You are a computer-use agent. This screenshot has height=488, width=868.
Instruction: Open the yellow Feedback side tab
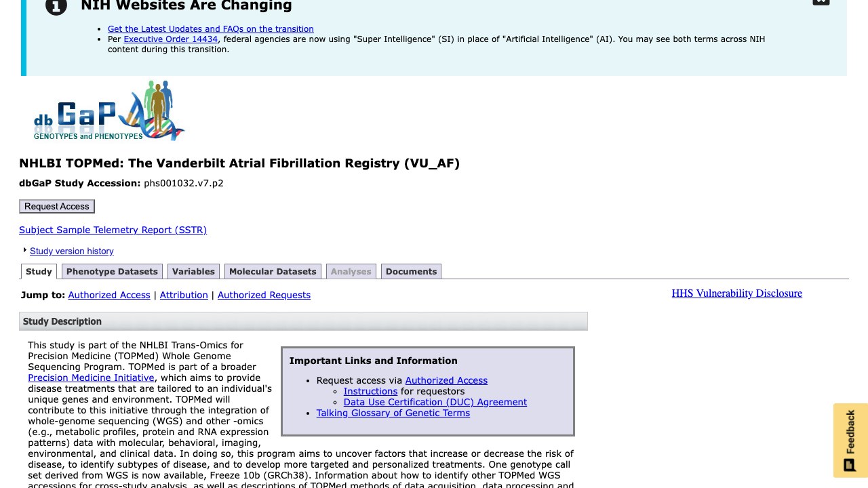pyautogui.click(x=850, y=441)
